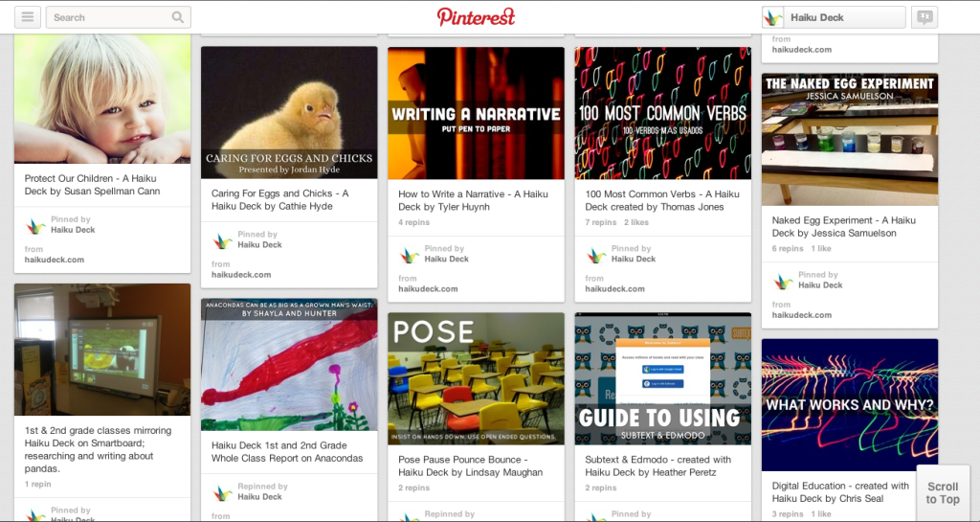This screenshot has width=980, height=522.
Task: Click Scroll to Top button
Action: pyautogui.click(x=943, y=492)
